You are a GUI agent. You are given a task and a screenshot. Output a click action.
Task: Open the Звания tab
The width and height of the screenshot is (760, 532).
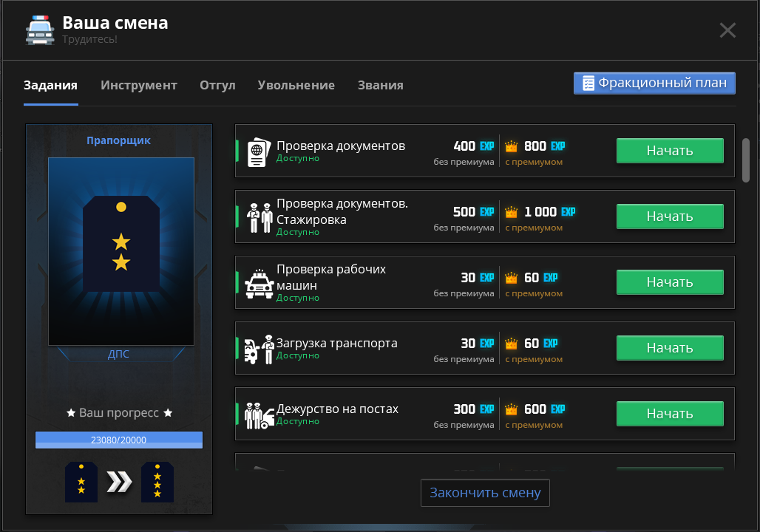point(380,85)
